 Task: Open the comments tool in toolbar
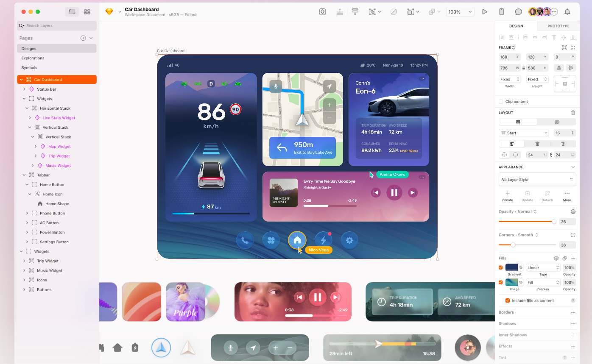518,12
